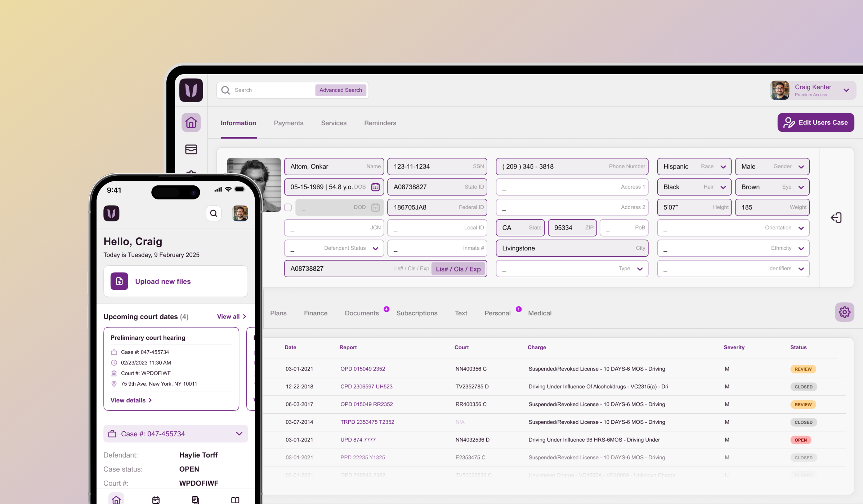863x504 pixels.
Task: Tap the search icon on the mobile app
Action: click(214, 213)
